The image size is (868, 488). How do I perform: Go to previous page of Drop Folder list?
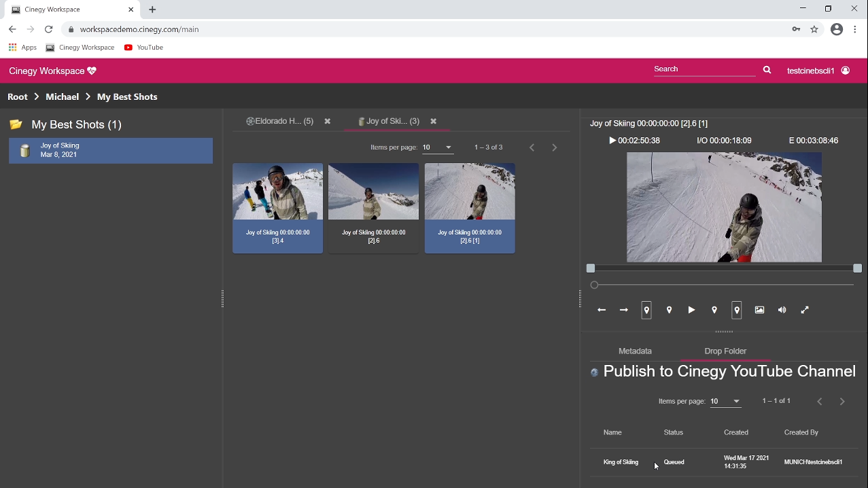click(820, 402)
